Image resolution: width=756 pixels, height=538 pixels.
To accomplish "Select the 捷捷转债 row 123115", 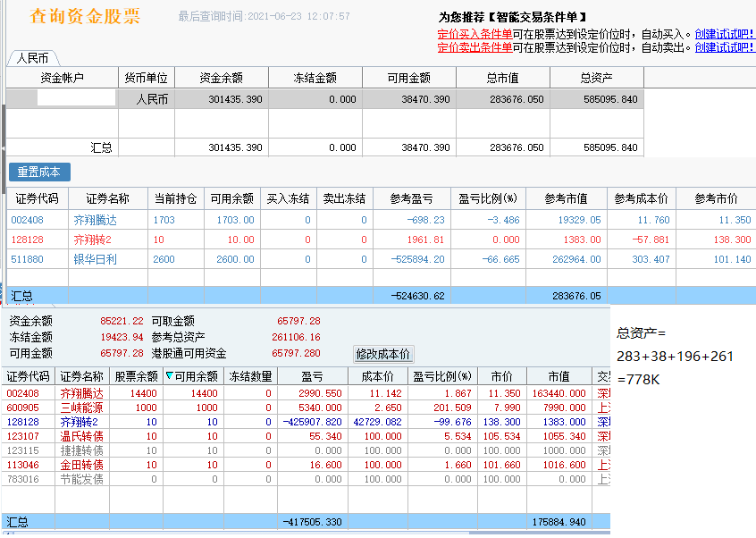I will coord(81,450).
